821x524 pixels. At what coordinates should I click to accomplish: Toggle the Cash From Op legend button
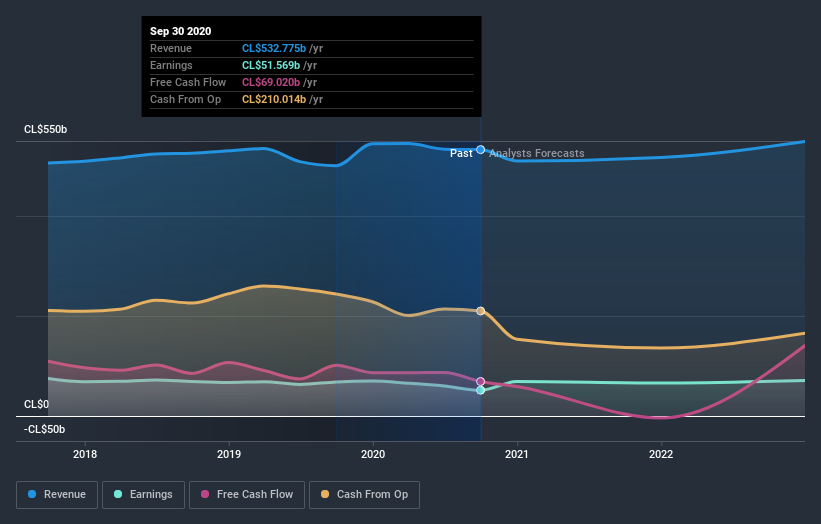[364, 495]
